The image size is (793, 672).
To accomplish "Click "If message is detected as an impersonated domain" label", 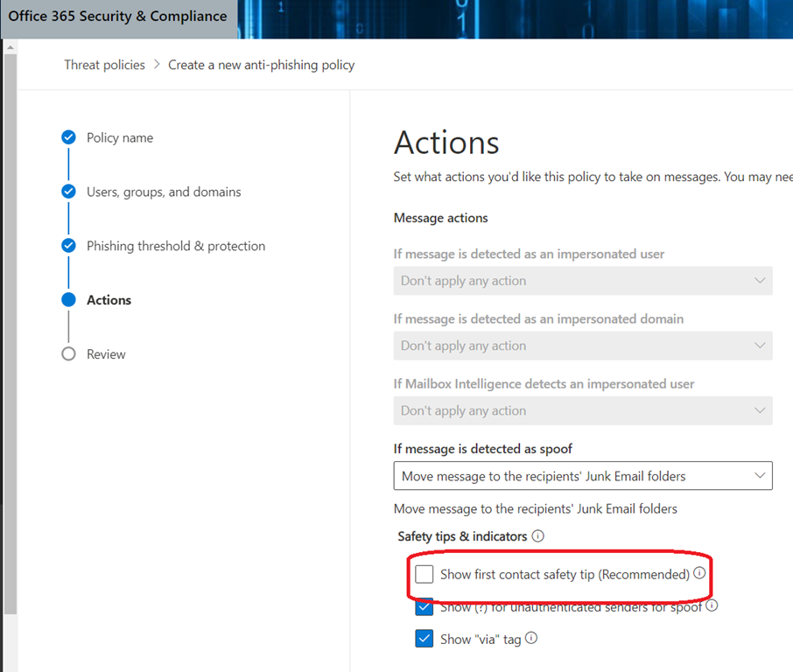I will click(538, 319).
